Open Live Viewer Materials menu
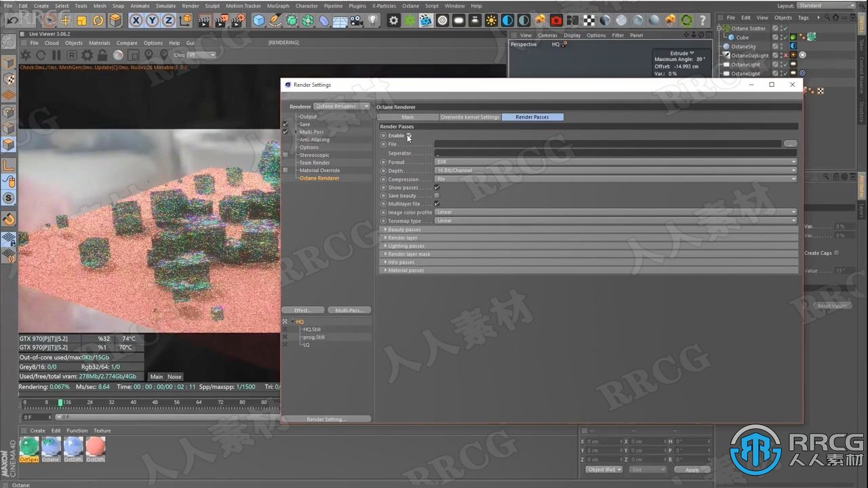 pos(99,43)
